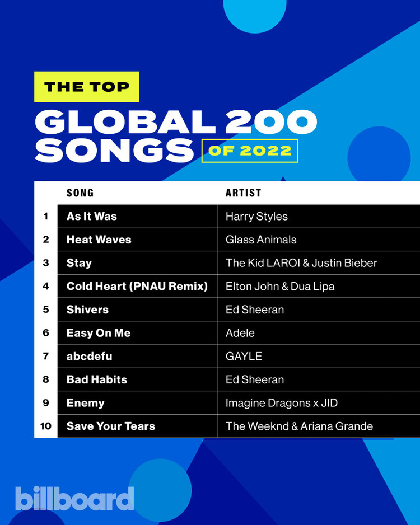Click the ARTIST column header
This screenshot has height=525, width=420.
[243, 193]
